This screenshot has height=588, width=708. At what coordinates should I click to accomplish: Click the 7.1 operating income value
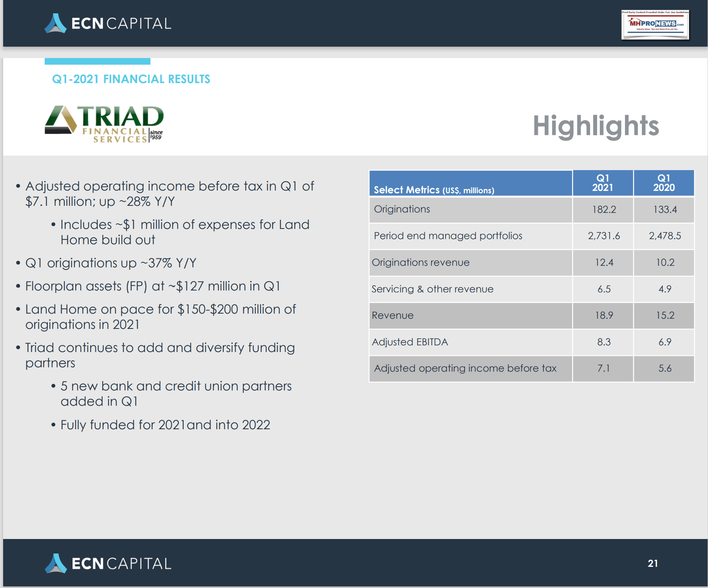[x=604, y=368]
